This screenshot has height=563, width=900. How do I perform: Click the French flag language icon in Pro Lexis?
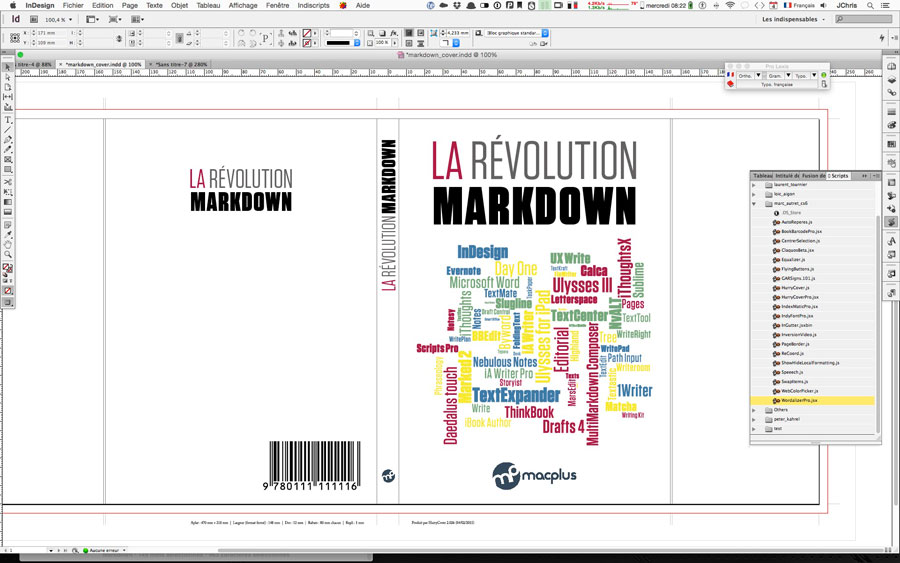coord(730,75)
